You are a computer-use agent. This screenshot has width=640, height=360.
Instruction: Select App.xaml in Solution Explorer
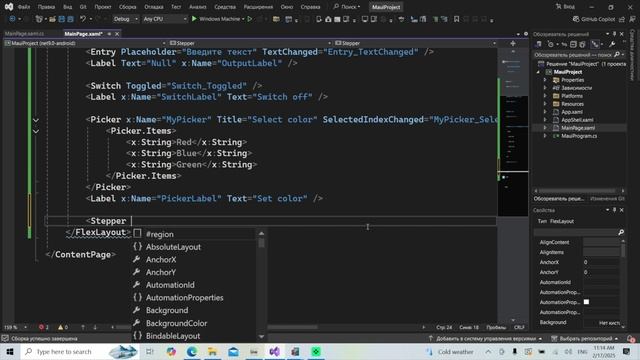[571, 112]
